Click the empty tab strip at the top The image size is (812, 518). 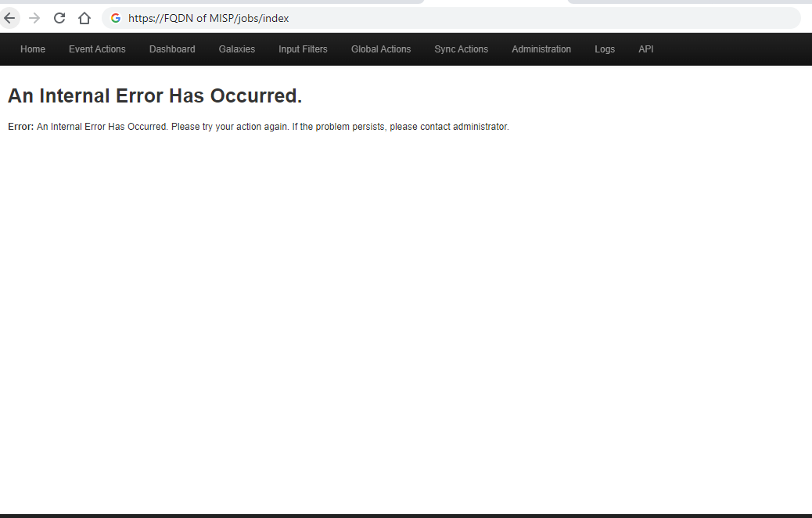click(x=501, y=2)
